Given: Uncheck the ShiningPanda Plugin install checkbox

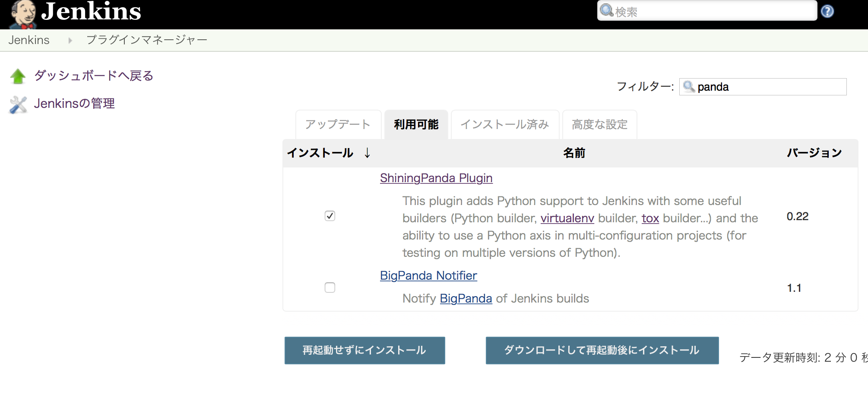Looking at the screenshot, I should coord(330,216).
